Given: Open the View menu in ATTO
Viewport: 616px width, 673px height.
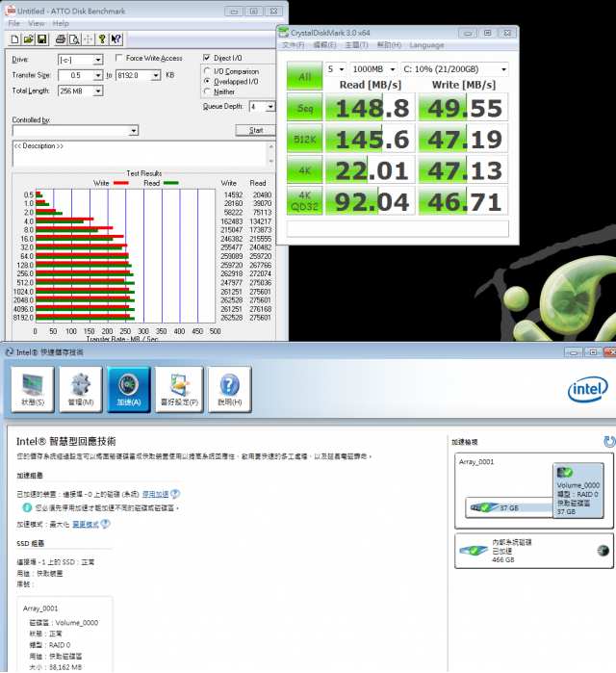Looking at the screenshot, I should coord(36,23).
